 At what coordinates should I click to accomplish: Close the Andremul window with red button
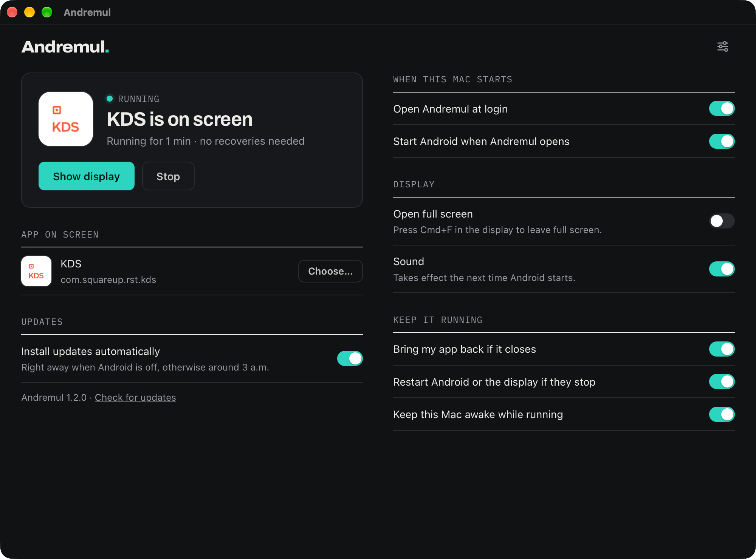[12, 12]
